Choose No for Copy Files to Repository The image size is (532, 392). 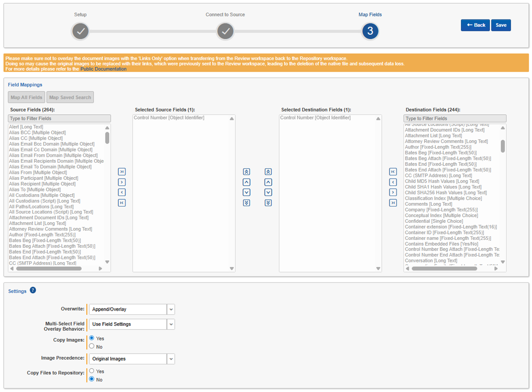click(92, 379)
